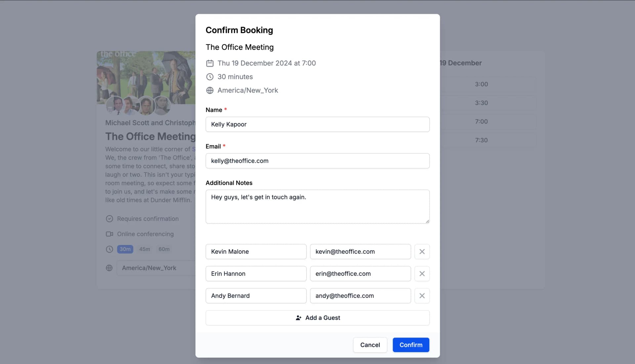Remove Andy Bernard from the guest list
Viewport: 635px width, 364px height.
click(x=422, y=296)
